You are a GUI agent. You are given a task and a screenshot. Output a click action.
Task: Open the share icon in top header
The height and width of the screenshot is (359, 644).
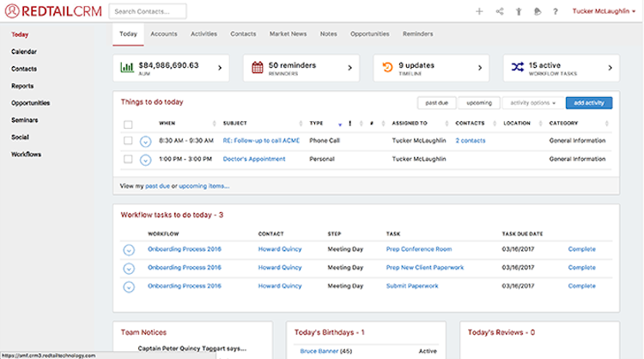pos(500,11)
